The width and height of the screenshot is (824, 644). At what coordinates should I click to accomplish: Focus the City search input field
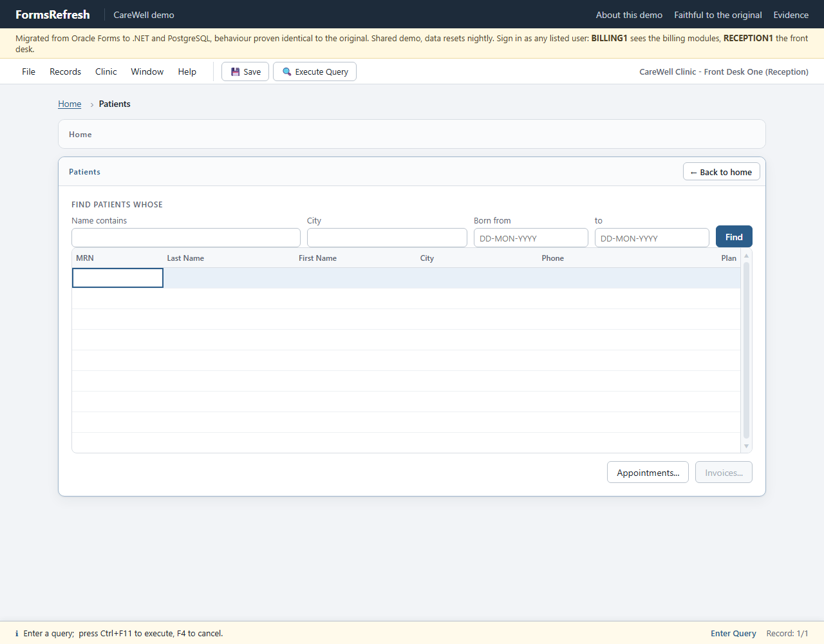[387, 238]
